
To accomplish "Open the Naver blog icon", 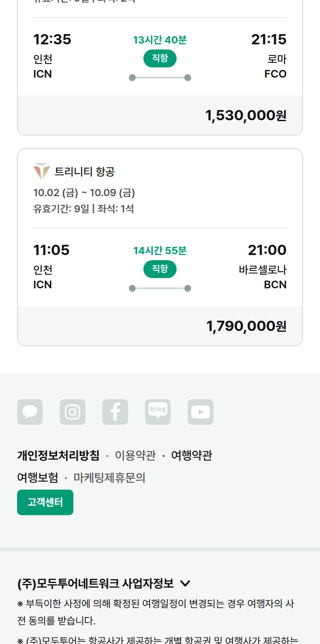I will tap(158, 412).
